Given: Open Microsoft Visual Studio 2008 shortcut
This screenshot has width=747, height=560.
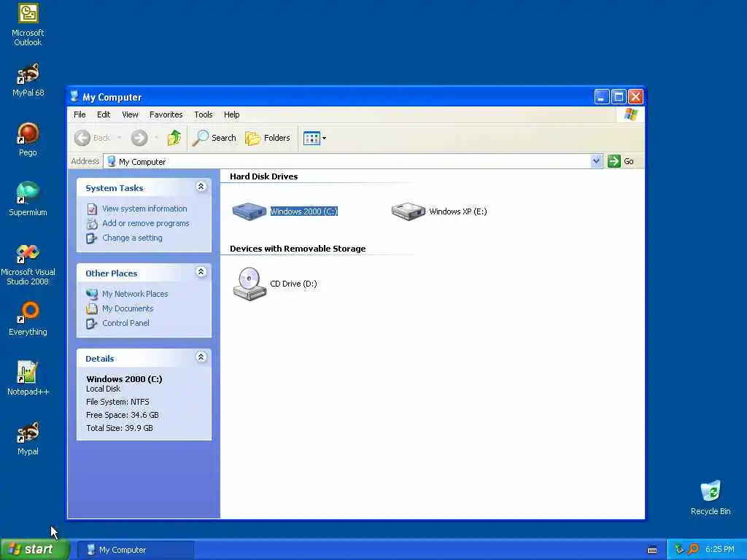Looking at the screenshot, I should coord(28,265).
